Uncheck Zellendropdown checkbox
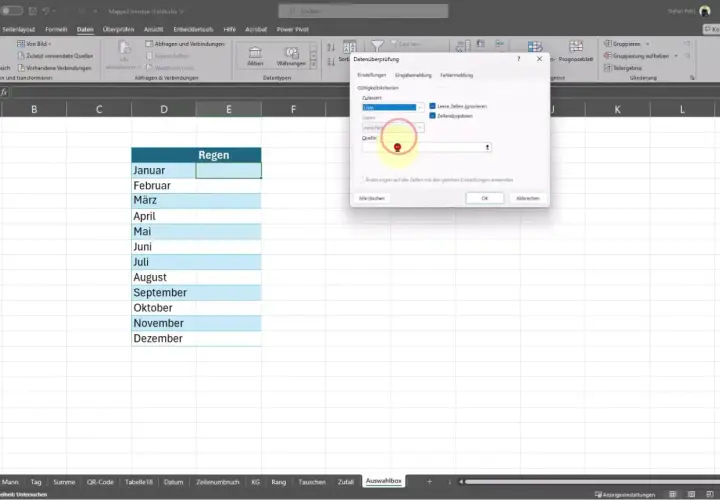Viewport: 720px width, 500px height. [x=432, y=116]
